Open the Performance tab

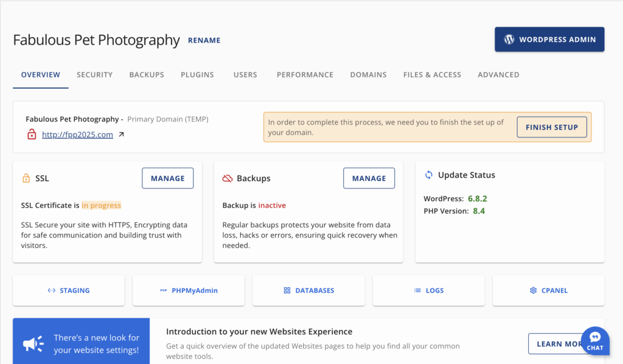(305, 75)
